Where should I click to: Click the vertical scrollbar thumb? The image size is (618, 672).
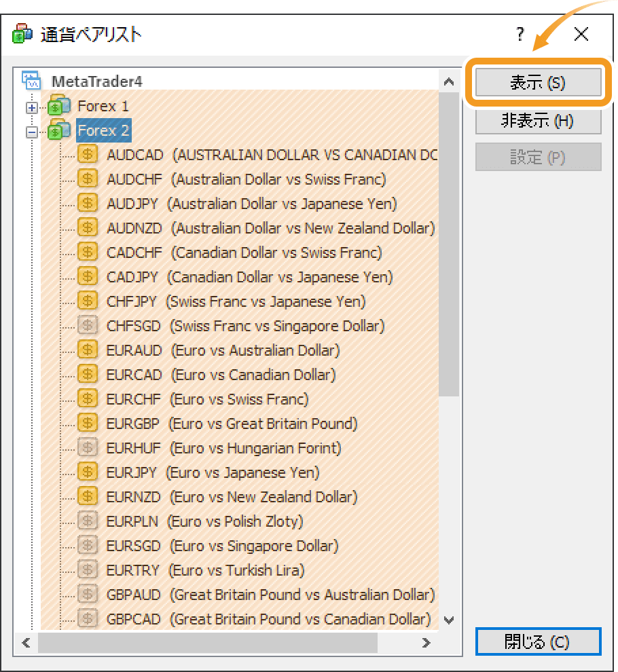449,244
